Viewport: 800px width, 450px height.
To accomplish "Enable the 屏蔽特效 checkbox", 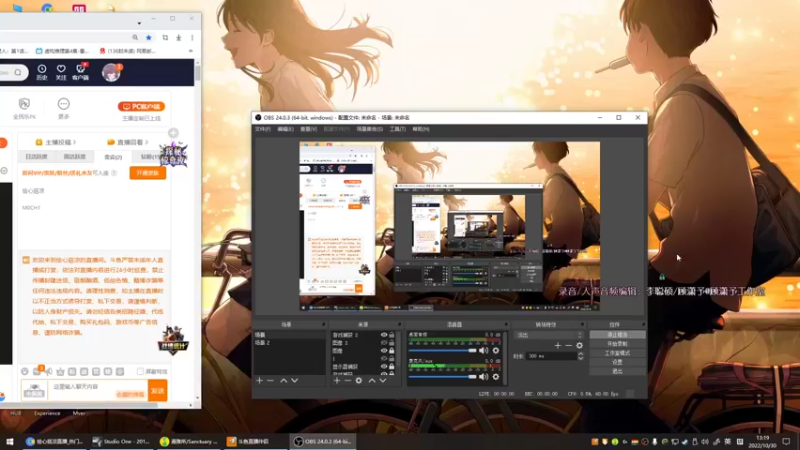I will (x=140, y=371).
